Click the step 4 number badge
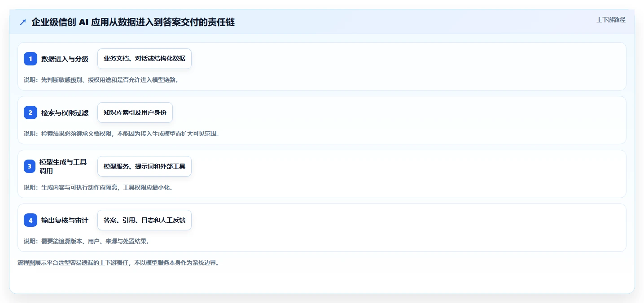This screenshot has width=644, height=303. point(31,220)
